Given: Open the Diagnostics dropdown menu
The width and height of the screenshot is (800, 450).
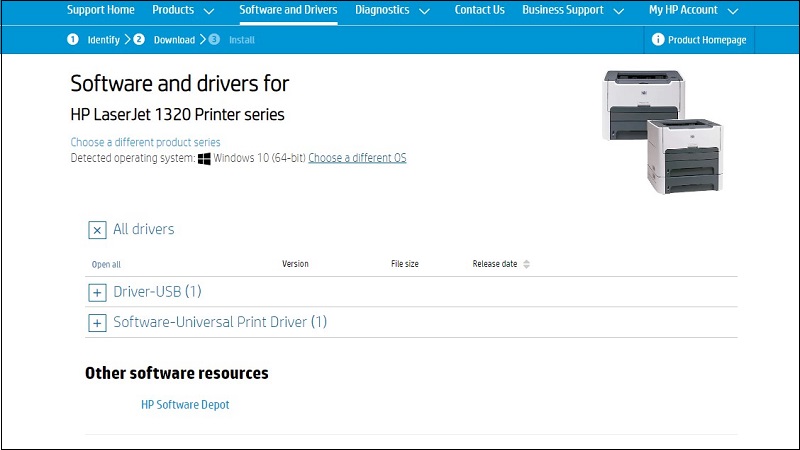Looking at the screenshot, I should (391, 10).
